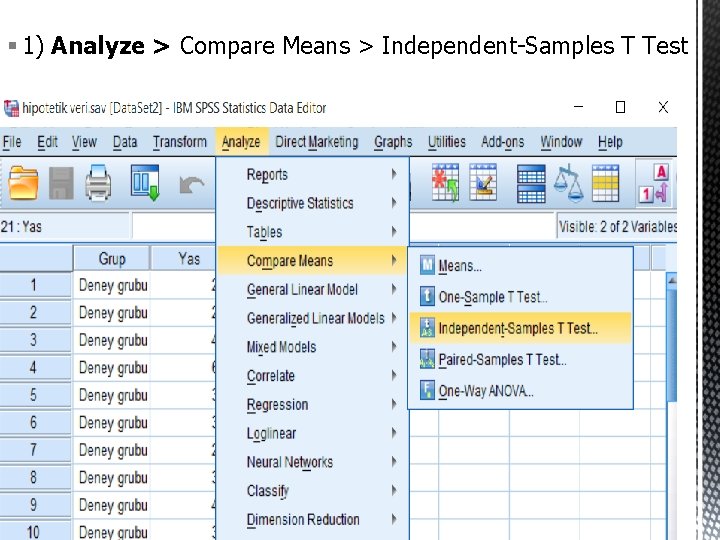Expand the Correlate submenu arrow
Screen dimensions: 720x540
click(394, 375)
